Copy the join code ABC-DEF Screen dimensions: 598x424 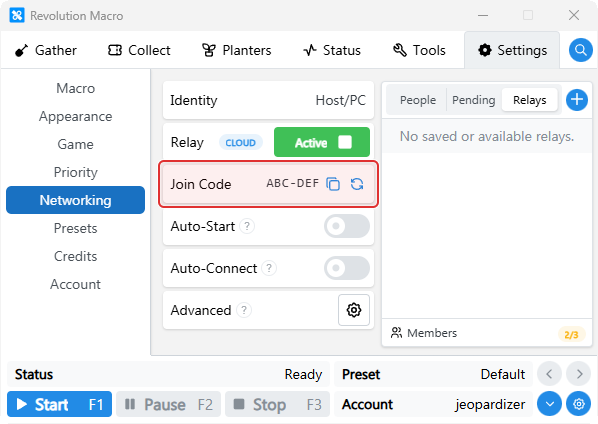click(333, 184)
